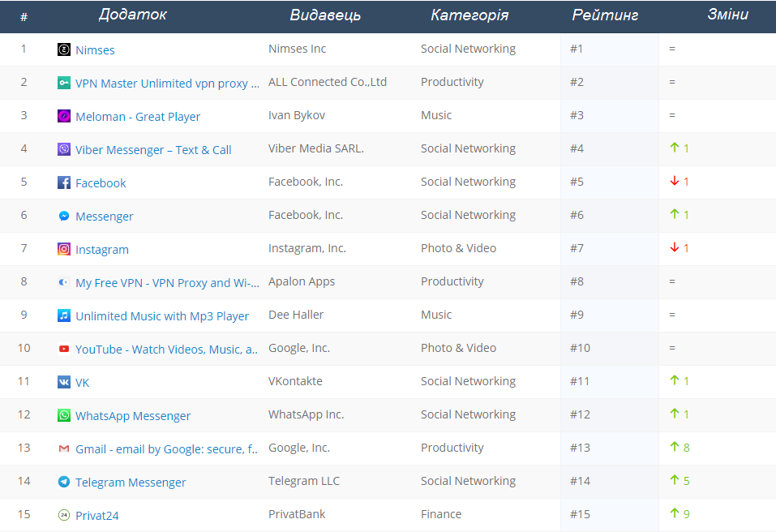This screenshot has height=532, width=776.
Task: Click the VPN Master key icon
Action: (x=64, y=83)
